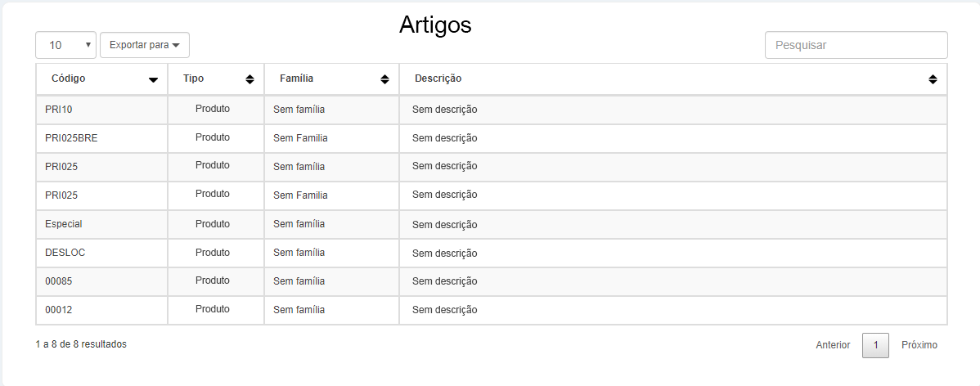Viewport: 980px width, 386px height.
Task: Sort by the Código column header
Action: (69, 79)
